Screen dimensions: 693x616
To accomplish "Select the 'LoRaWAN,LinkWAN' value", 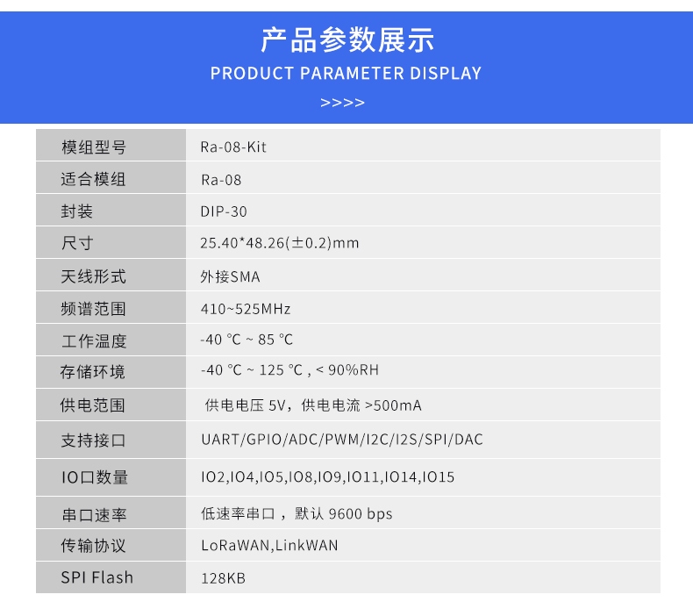I will [269, 545].
